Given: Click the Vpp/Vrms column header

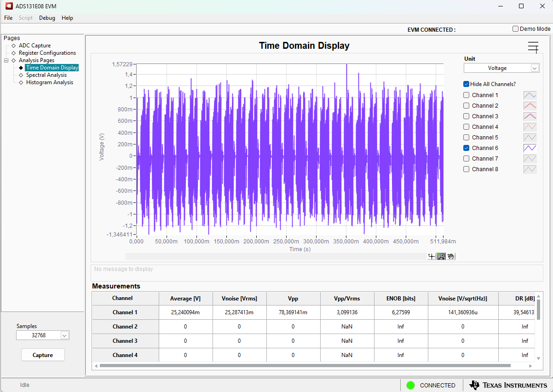Looking at the screenshot, I should coord(347,299).
